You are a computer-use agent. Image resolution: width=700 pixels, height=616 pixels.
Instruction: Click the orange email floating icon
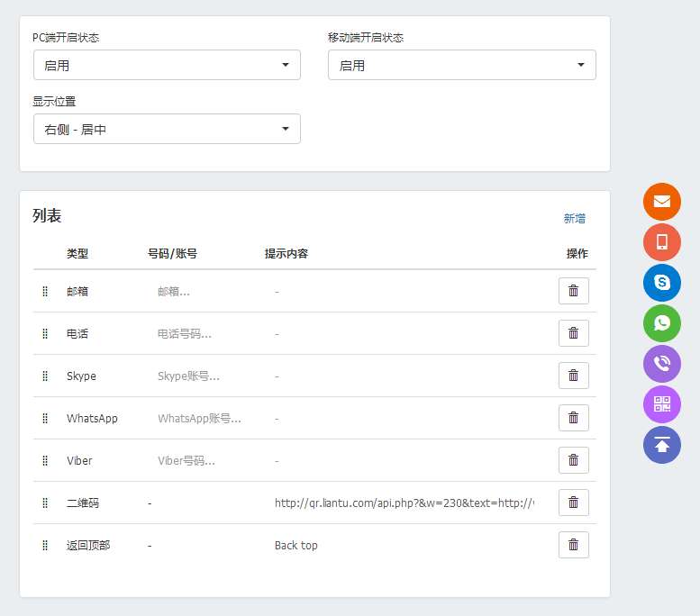click(661, 201)
